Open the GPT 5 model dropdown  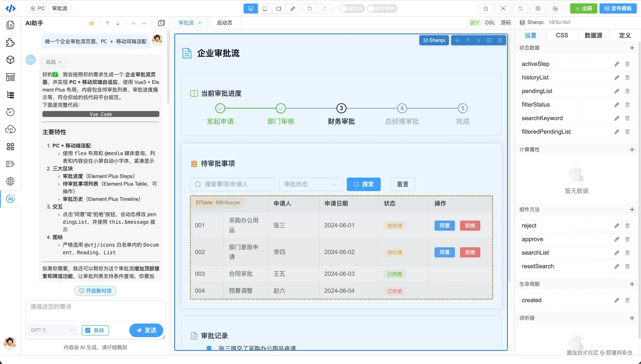click(x=53, y=330)
